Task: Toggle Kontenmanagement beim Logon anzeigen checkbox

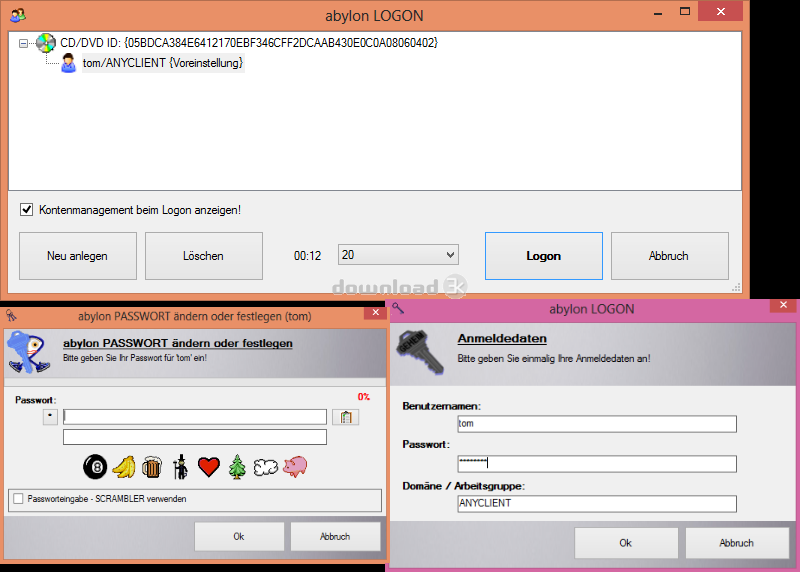Action: click(27, 210)
